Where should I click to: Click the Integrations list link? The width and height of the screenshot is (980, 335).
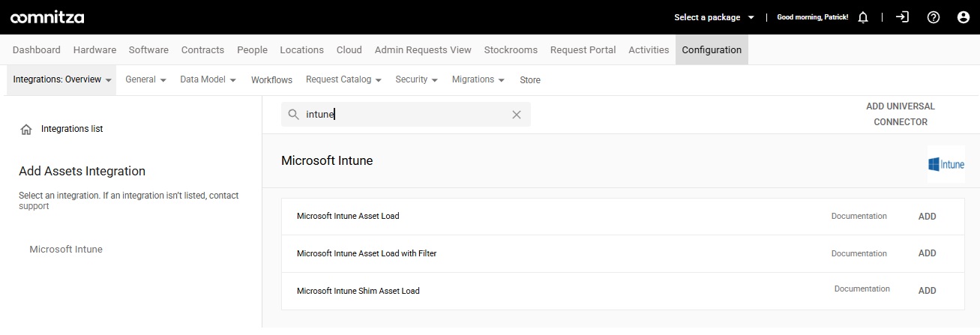coord(72,129)
